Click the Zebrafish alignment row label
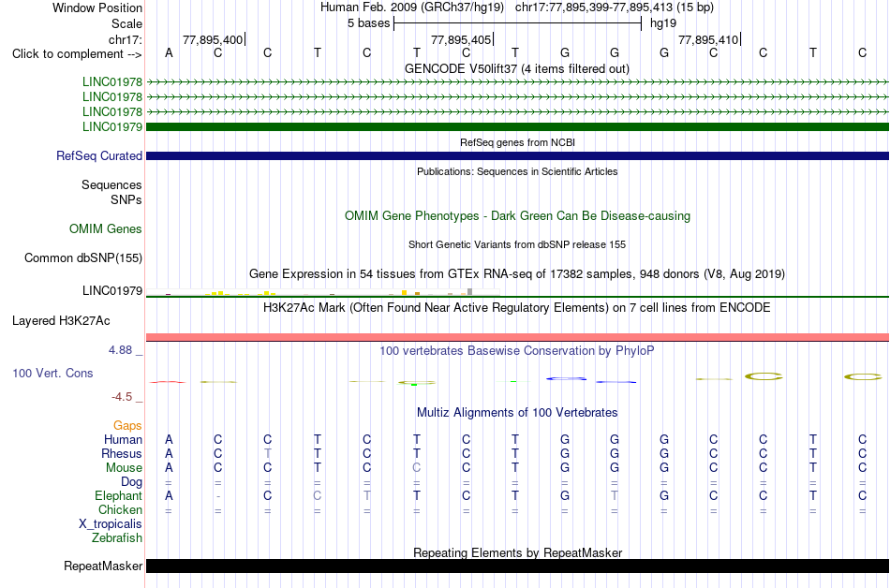The image size is (890, 588). pos(117,537)
